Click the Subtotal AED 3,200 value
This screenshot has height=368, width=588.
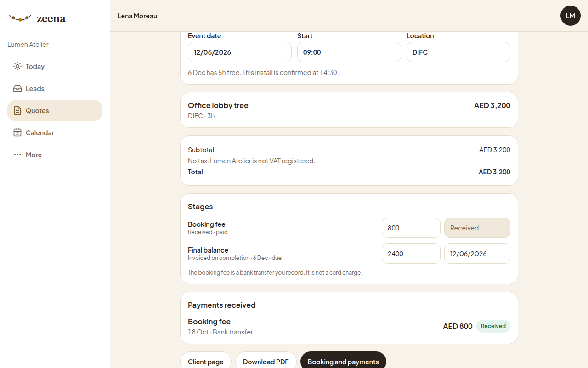click(495, 150)
